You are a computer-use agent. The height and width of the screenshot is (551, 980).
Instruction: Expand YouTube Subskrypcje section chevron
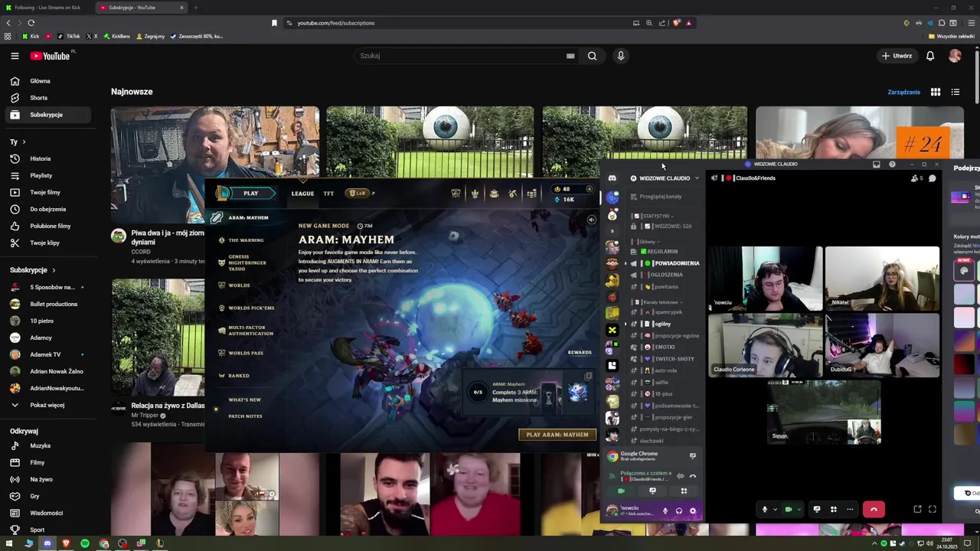[54, 270]
